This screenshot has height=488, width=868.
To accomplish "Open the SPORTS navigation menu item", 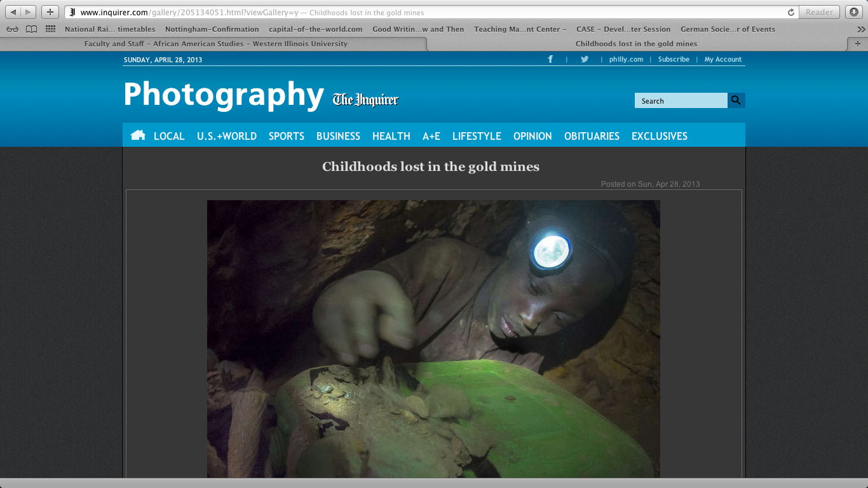I will pyautogui.click(x=286, y=136).
